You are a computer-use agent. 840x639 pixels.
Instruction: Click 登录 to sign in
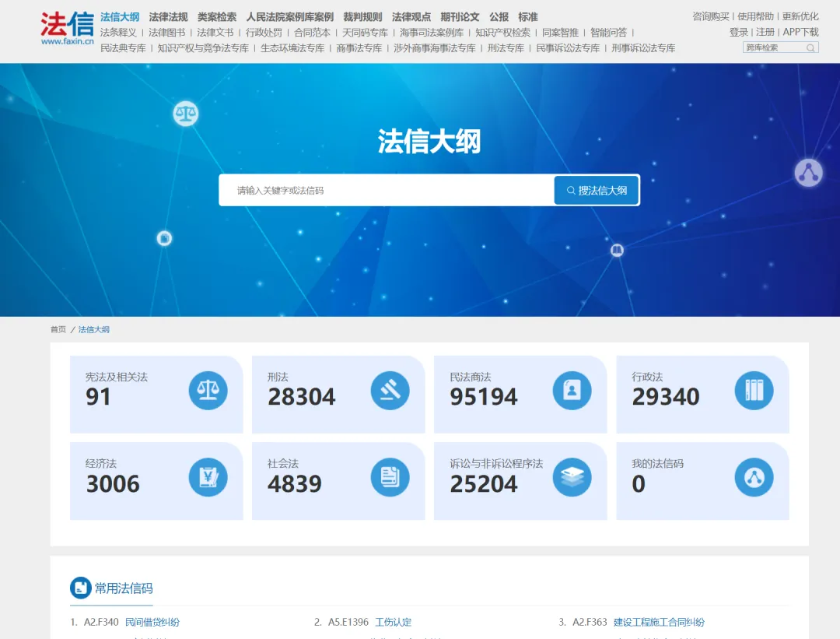(739, 32)
